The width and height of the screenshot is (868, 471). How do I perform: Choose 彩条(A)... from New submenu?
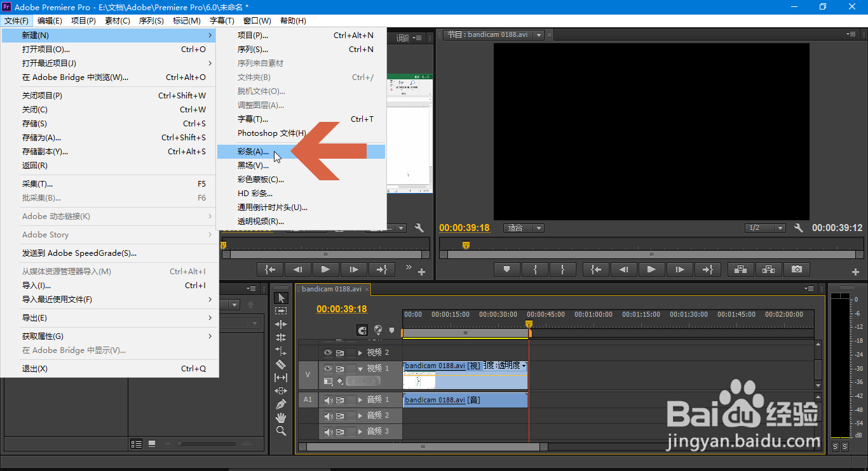coord(301,152)
